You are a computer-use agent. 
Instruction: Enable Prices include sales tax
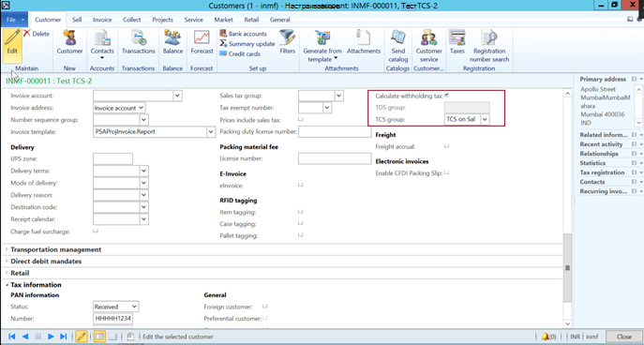pyautogui.click(x=301, y=119)
